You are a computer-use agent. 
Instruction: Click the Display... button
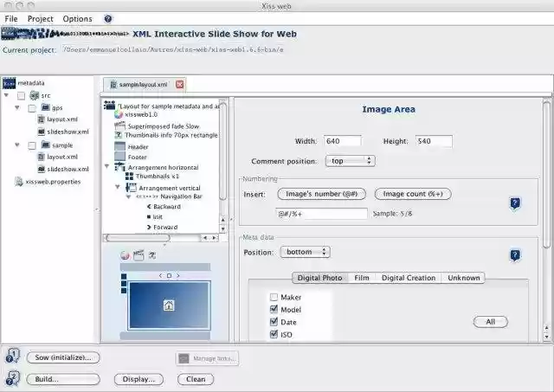click(138, 379)
